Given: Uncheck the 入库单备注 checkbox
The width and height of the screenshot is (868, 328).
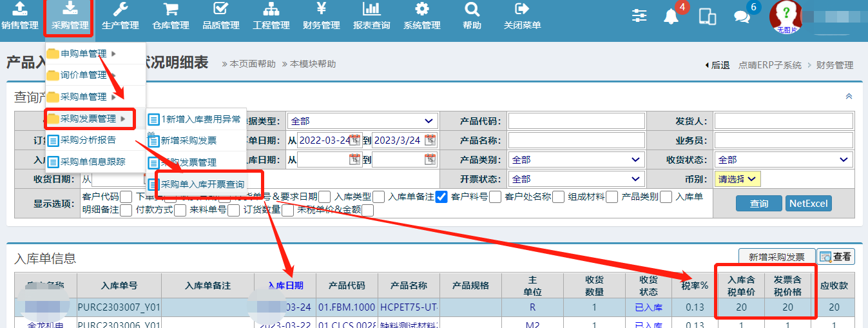Looking at the screenshot, I should click(441, 197).
